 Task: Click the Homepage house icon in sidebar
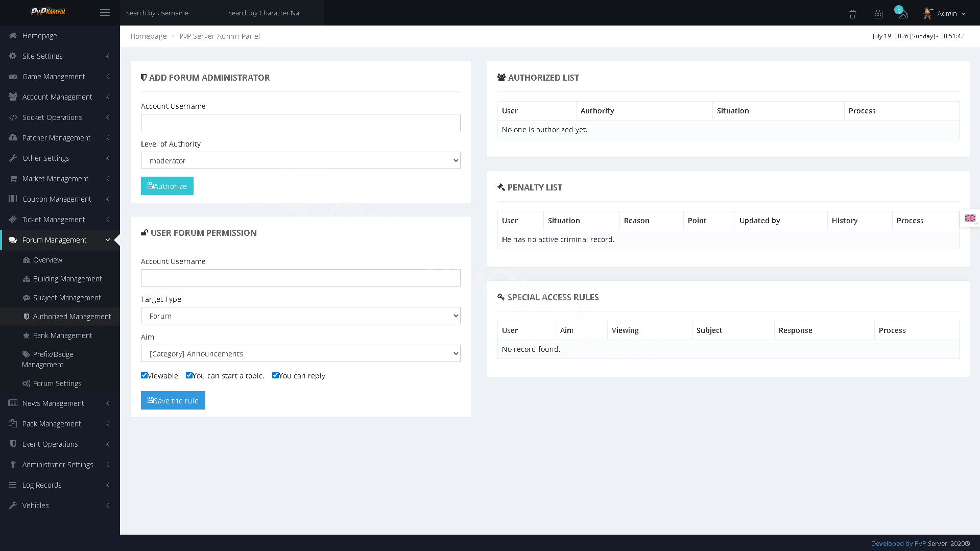point(13,36)
